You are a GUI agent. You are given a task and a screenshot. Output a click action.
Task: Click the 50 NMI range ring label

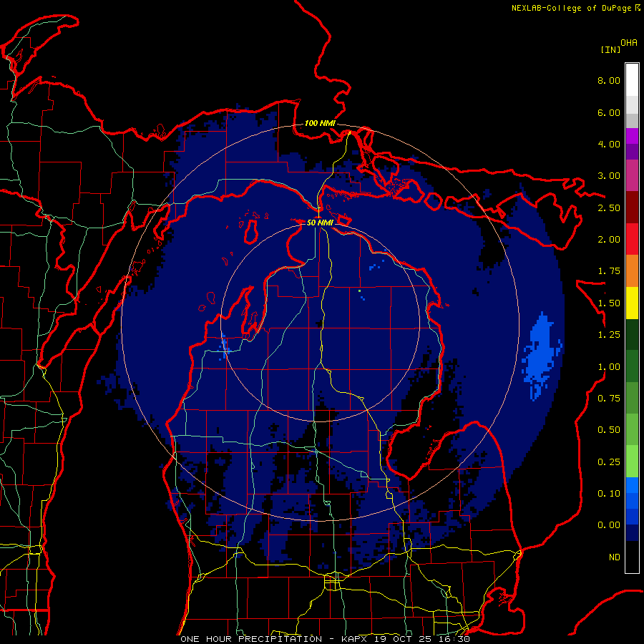[320, 223]
